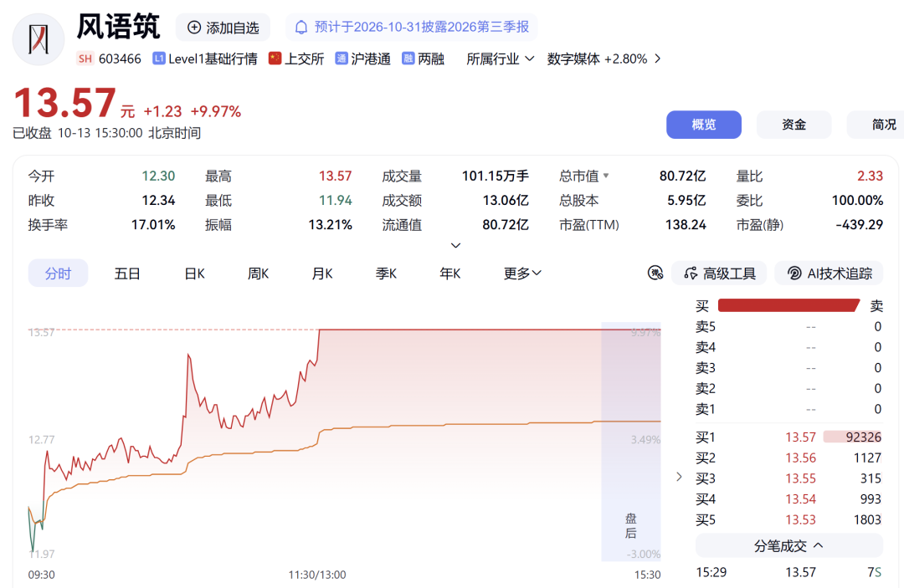904x588 pixels.
Task: Click the 12.77 chart axis label
Action: (x=42, y=439)
